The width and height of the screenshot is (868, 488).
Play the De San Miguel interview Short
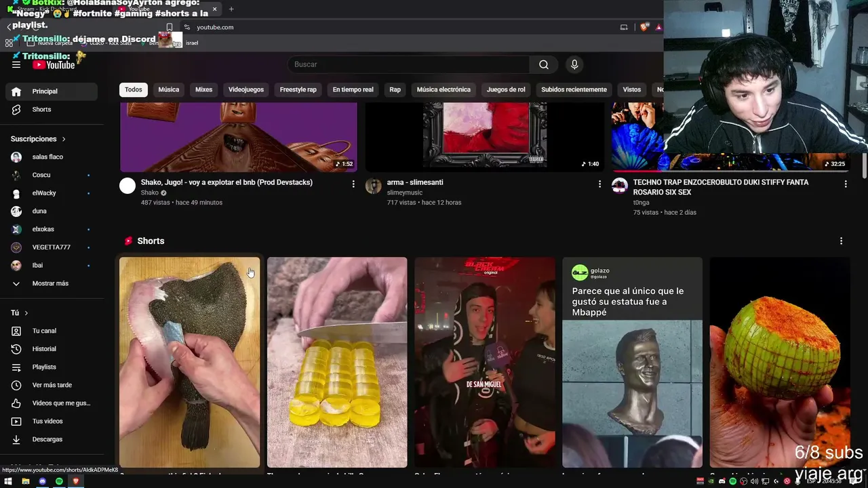(485, 362)
